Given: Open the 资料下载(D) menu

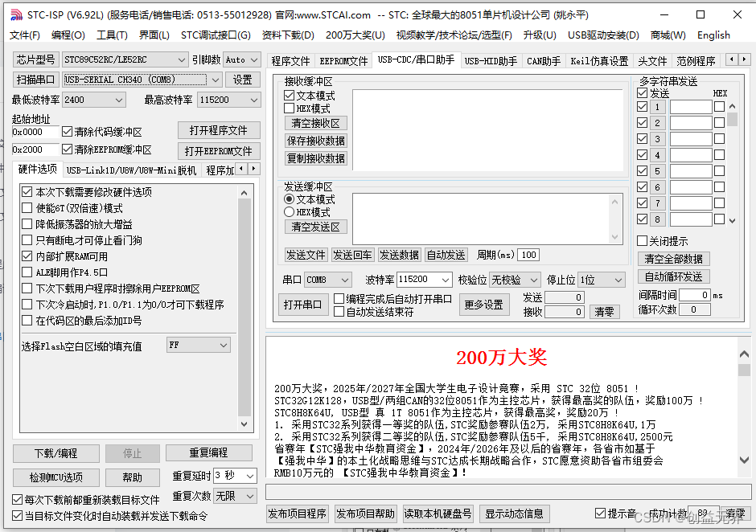Looking at the screenshot, I should pyautogui.click(x=288, y=35).
